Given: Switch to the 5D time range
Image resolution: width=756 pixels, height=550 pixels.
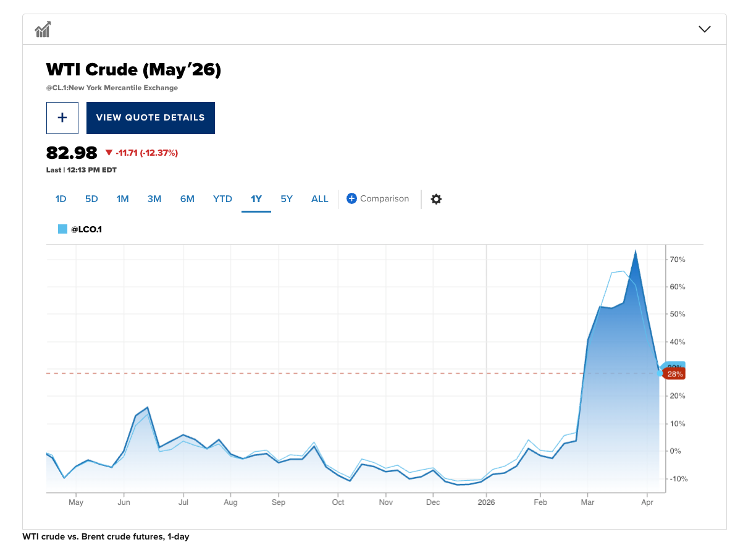Looking at the screenshot, I should pos(91,199).
